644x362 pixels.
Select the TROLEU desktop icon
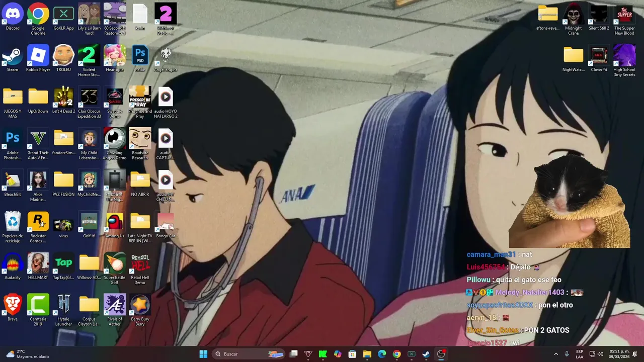coord(63,59)
